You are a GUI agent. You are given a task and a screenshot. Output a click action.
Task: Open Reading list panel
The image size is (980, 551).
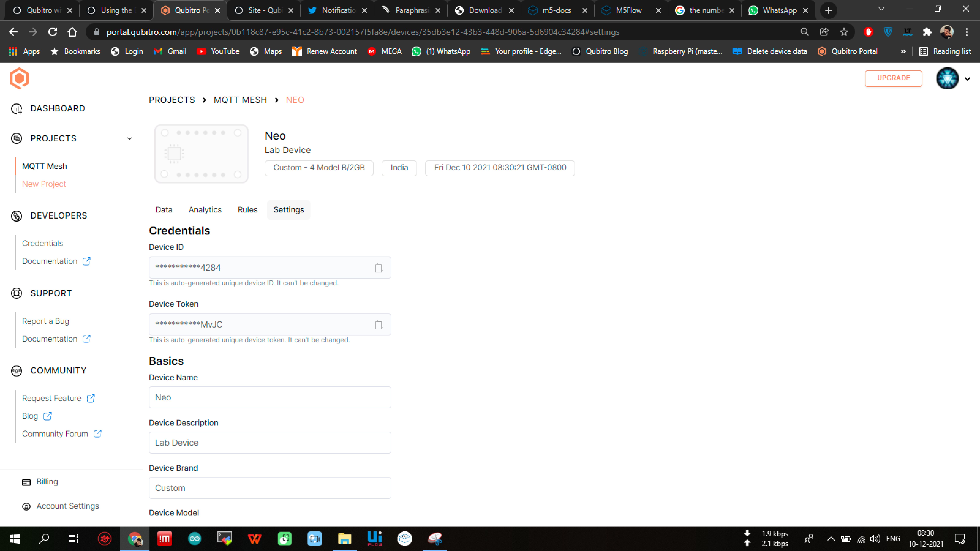pos(945,51)
